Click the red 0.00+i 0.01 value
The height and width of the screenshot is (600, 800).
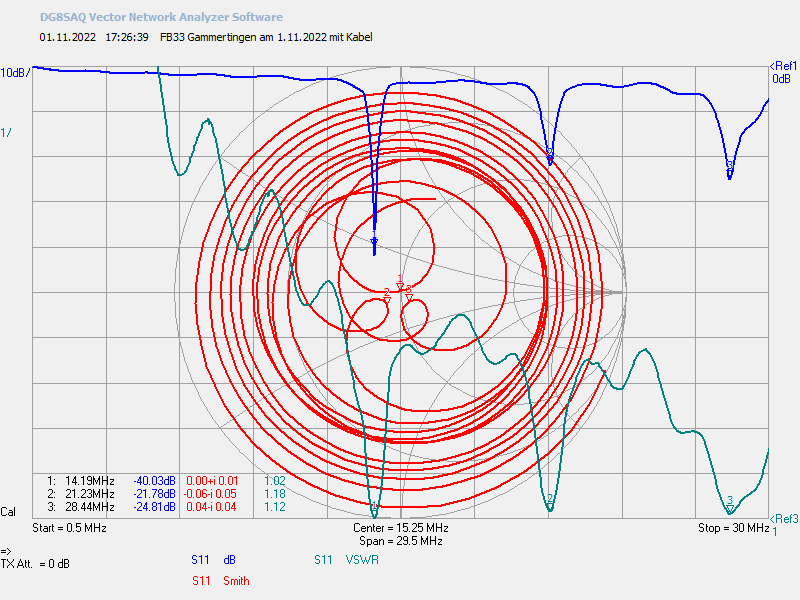pos(212,481)
